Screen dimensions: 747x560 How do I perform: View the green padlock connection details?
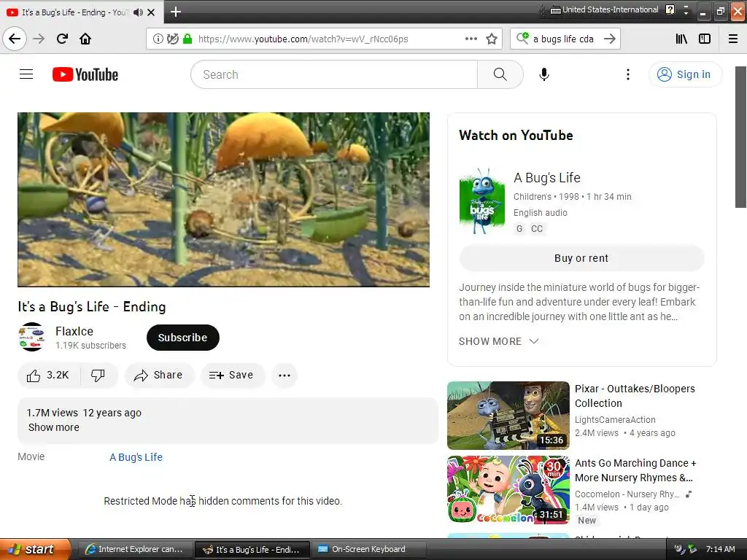click(187, 39)
